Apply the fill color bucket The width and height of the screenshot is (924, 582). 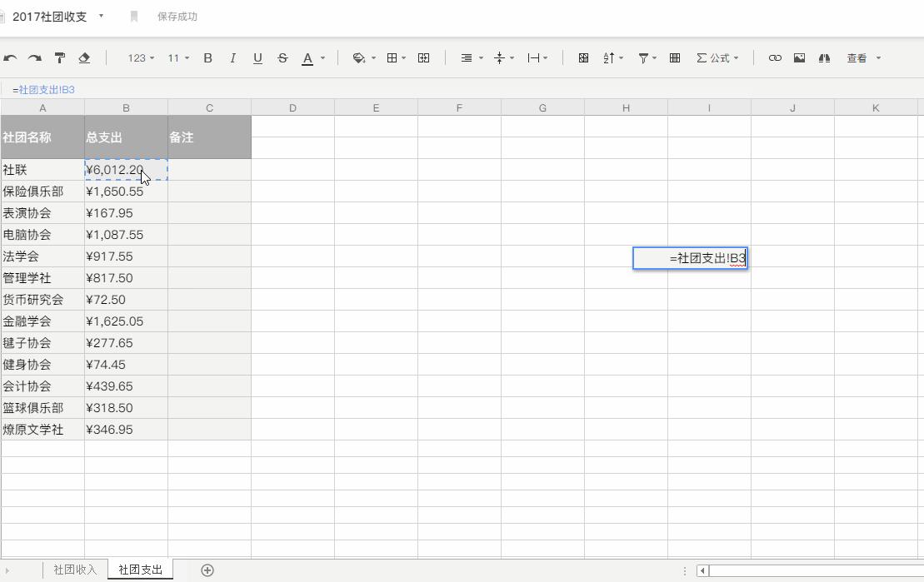point(358,57)
